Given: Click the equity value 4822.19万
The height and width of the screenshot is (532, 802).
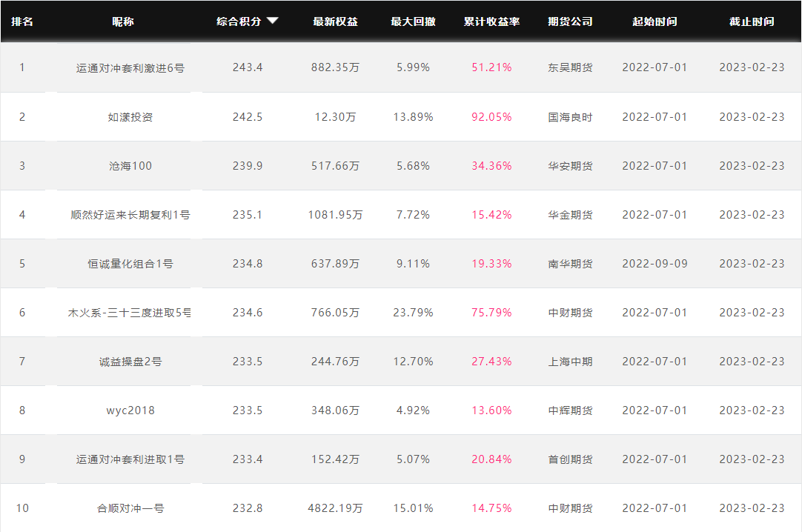Looking at the screenshot, I should (336, 508).
